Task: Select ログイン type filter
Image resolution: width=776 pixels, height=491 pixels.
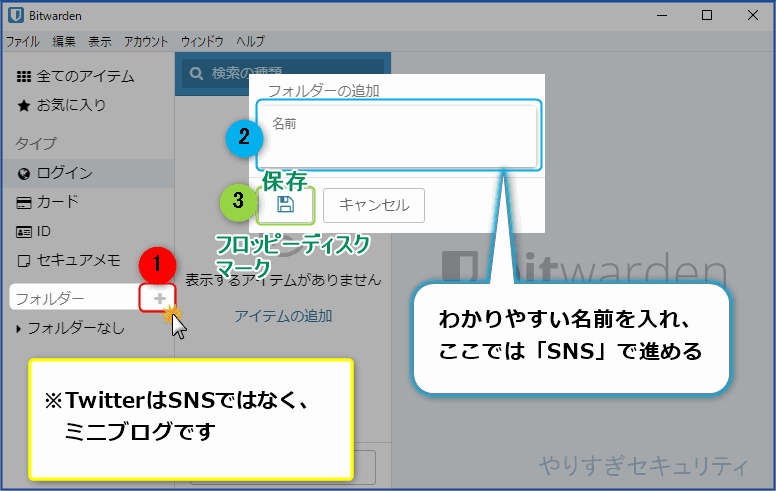Action: (x=88, y=173)
